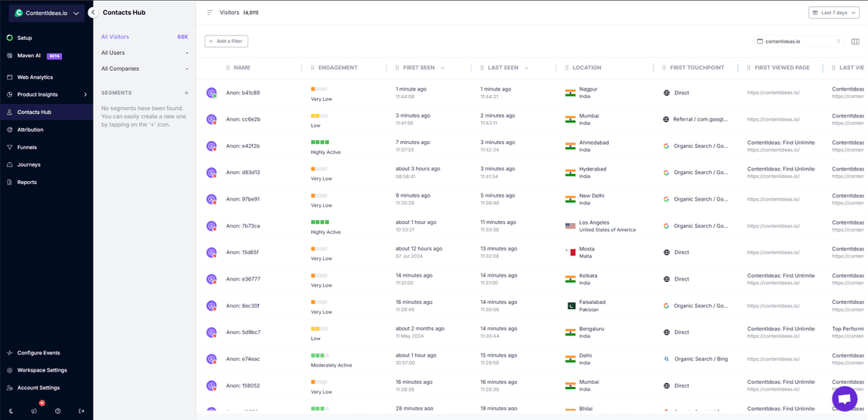Screen dimensions: 868x420
Task: Add a new segment with plus icon
Action: click(x=186, y=93)
